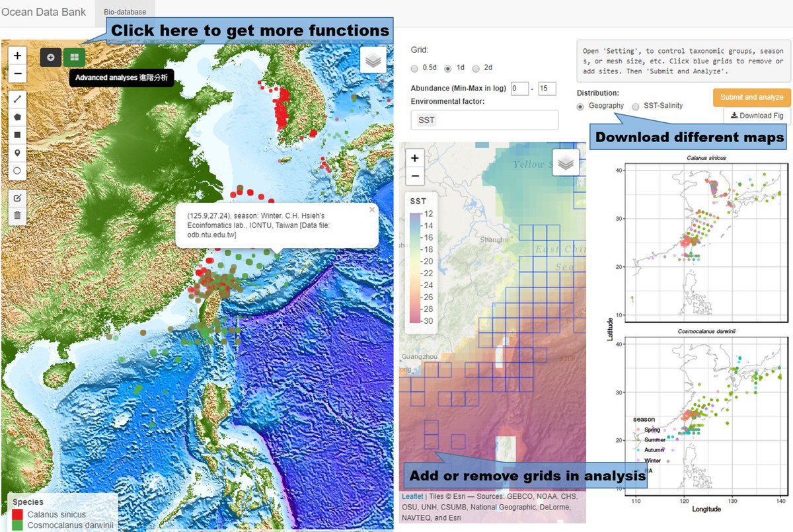
Task: Select the draw polyline tool
Action: click(17, 99)
